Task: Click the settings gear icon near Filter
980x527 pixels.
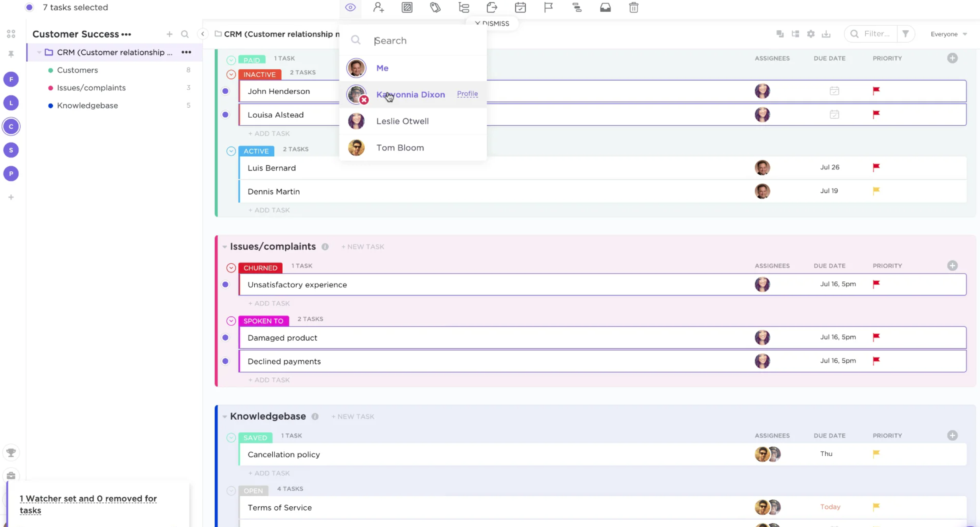Action: coord(810,34)
